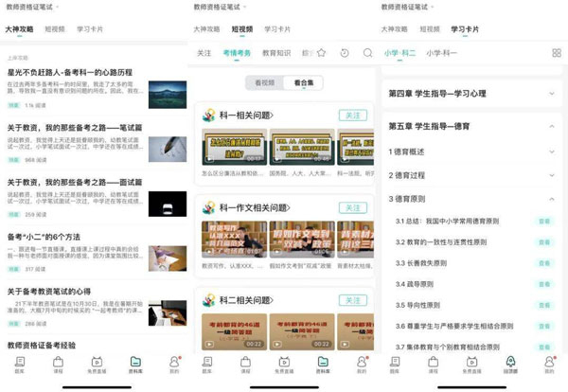The image size is (568, 392).
Task: Play the 怎么区分廉洁从教 video thumbnail
Action: coord(234,147)
